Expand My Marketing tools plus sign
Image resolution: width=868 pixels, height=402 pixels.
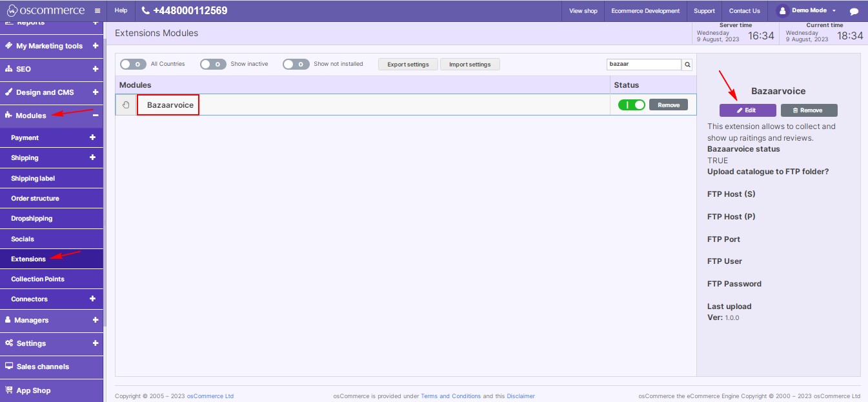tap(96, 46)
